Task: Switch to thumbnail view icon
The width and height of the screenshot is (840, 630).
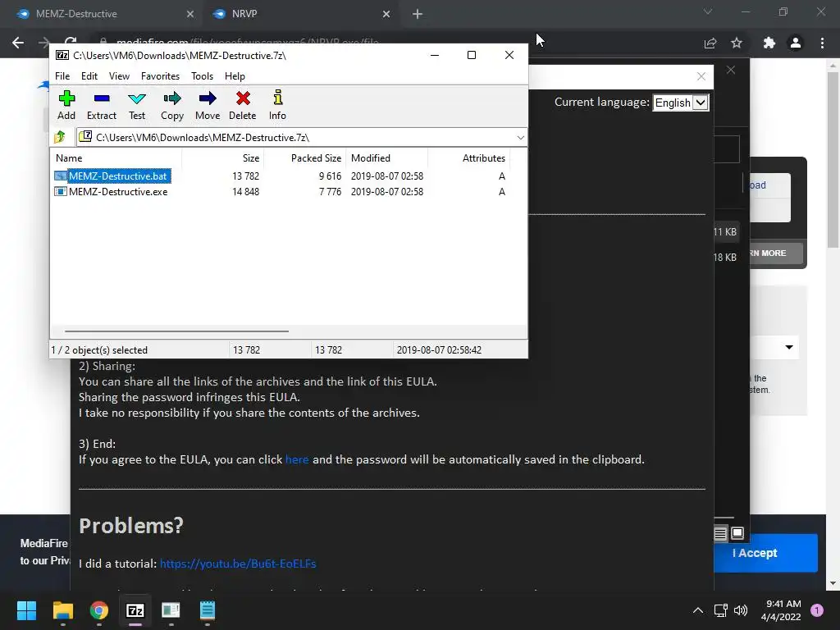Action: click(x=737, y=533)
